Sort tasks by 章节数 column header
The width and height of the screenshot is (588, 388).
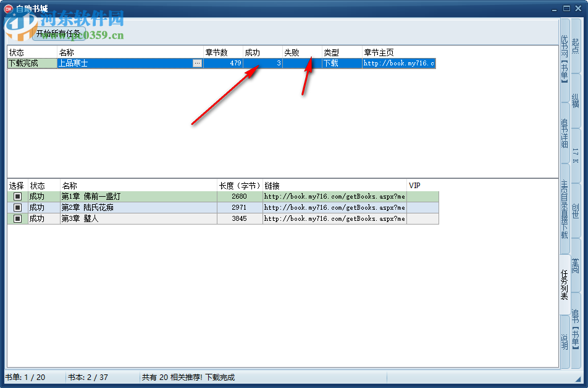223,52
